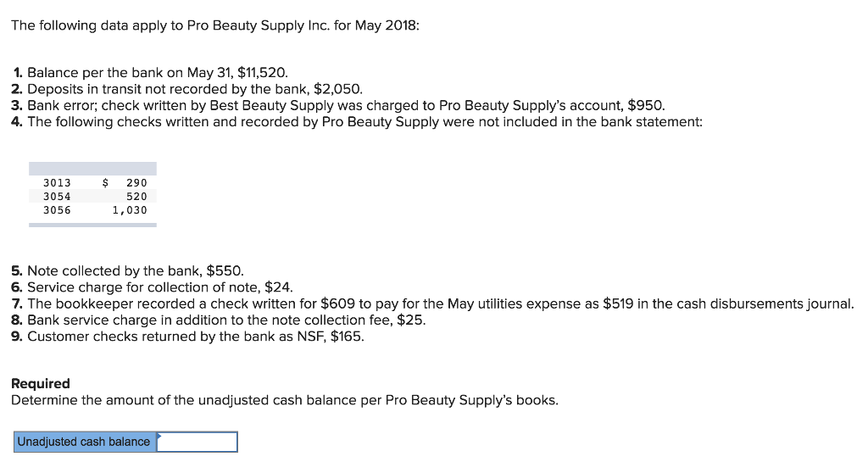Click the Required heading
The image size is (868, 462).
click(x=41, y=383)
